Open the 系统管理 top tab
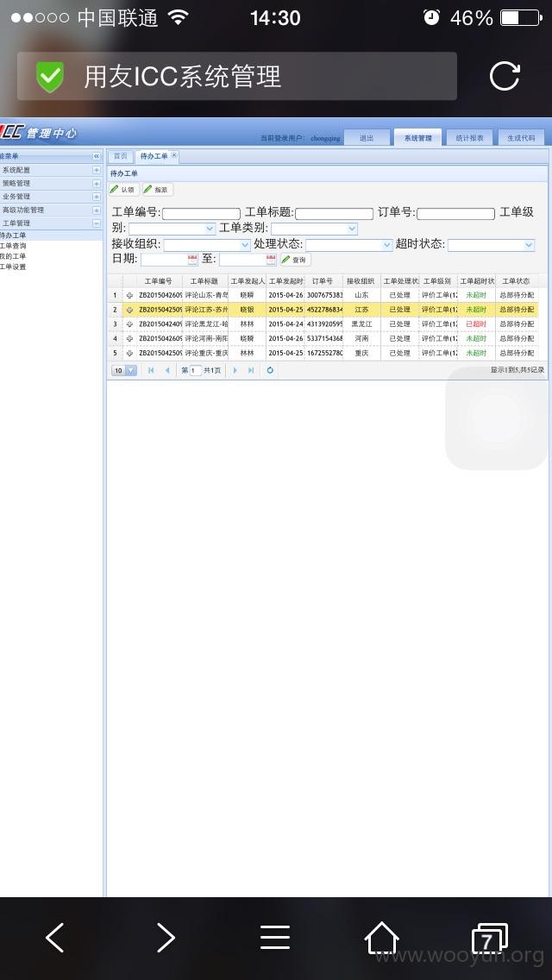552x980 pixels. click(417, 137)
